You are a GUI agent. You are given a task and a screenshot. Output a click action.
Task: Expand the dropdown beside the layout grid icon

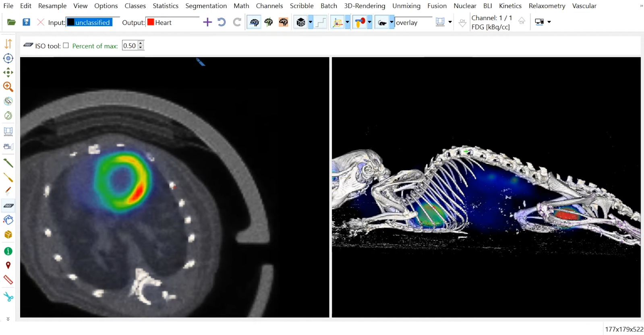coord(450,22)
